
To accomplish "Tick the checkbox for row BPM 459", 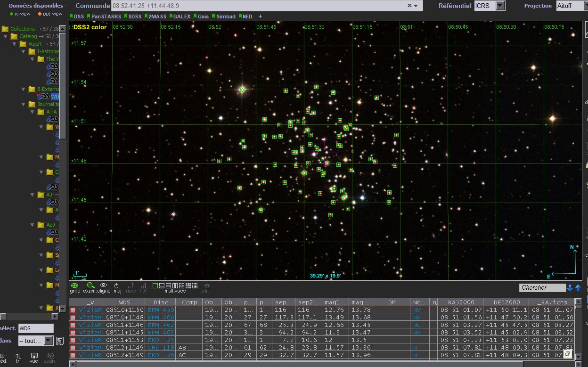I will (73, 310).
